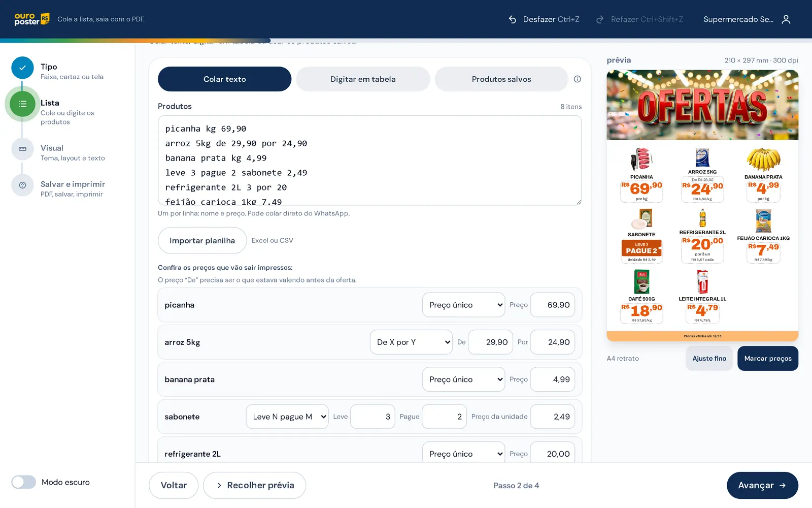Viewport: 812px width, 508px height.
Task: Click the Importar planilha button
Action: pyautogui.click(x=202, y=241)
